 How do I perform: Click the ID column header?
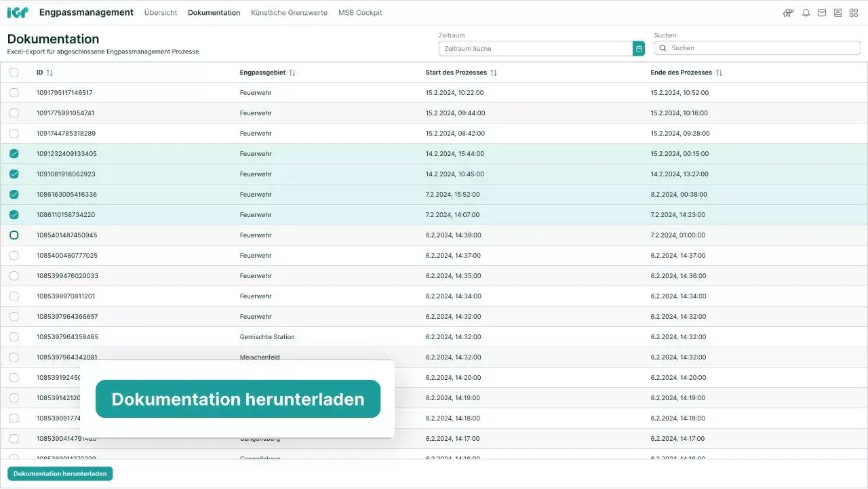[x=40, y=73]
